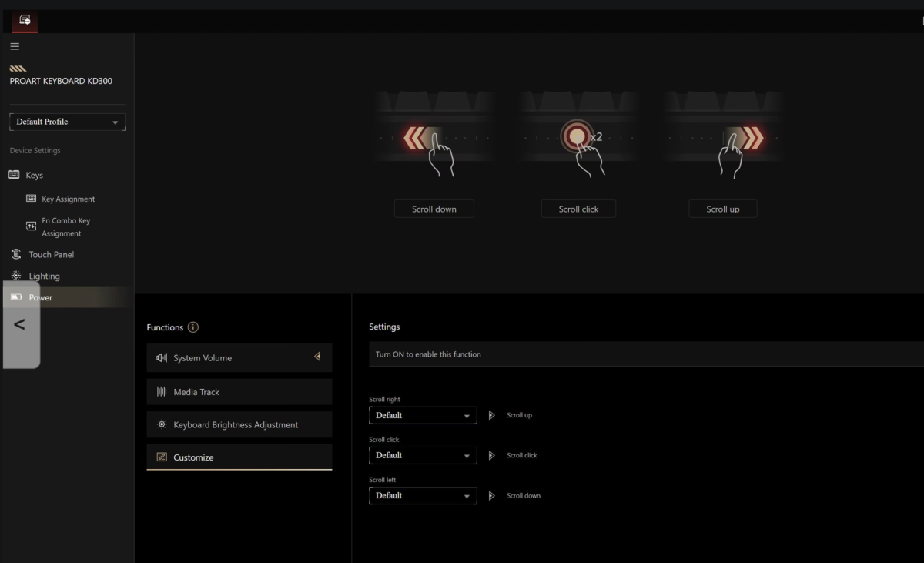Click the Functions info icon
This screenshot has width=924, height=563.
(x=193, y=327)
